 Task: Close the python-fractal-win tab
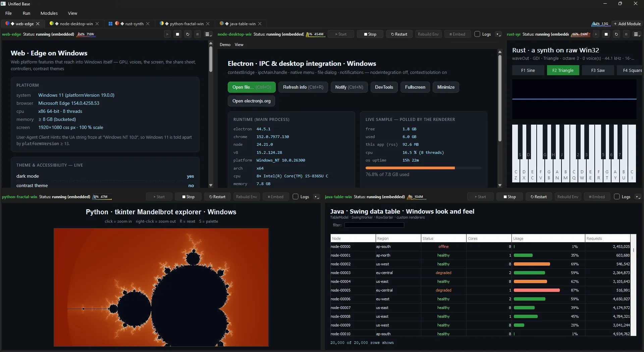point(208,24)
